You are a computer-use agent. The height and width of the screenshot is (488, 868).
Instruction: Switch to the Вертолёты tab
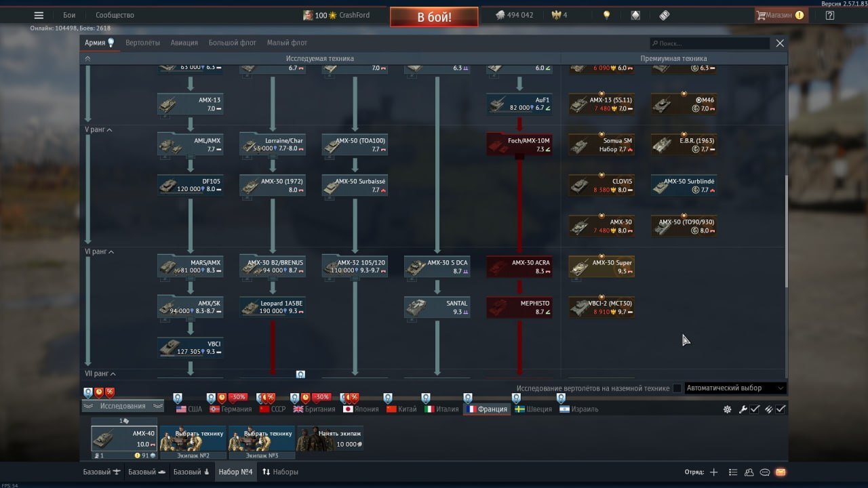click(142, 43)
